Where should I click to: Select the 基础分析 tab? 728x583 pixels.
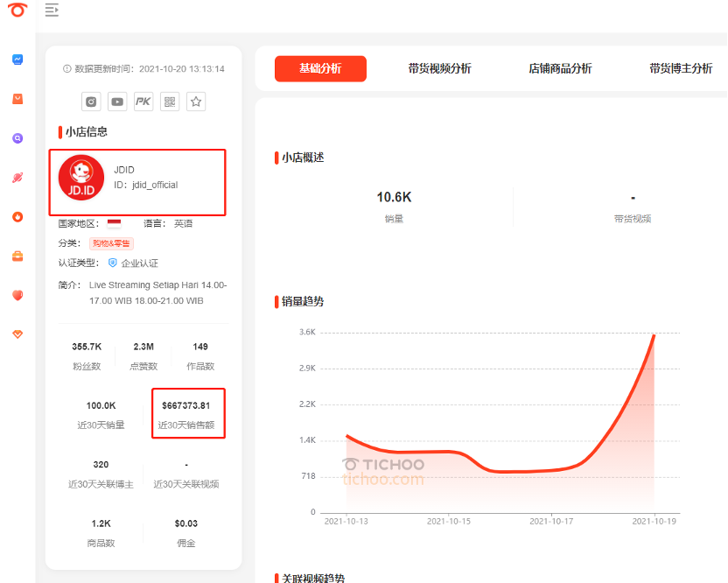(x=320, y=68)
